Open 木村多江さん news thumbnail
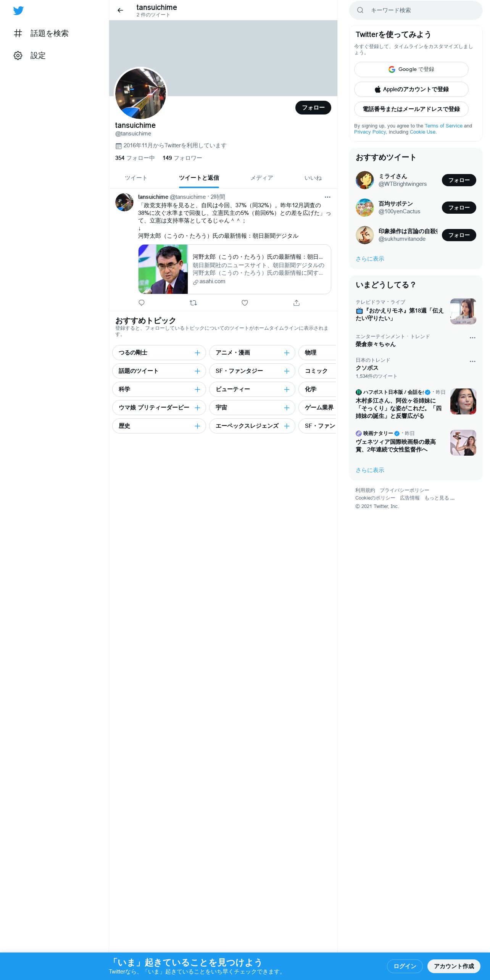 pyautogui.click(x=463, y=401)
